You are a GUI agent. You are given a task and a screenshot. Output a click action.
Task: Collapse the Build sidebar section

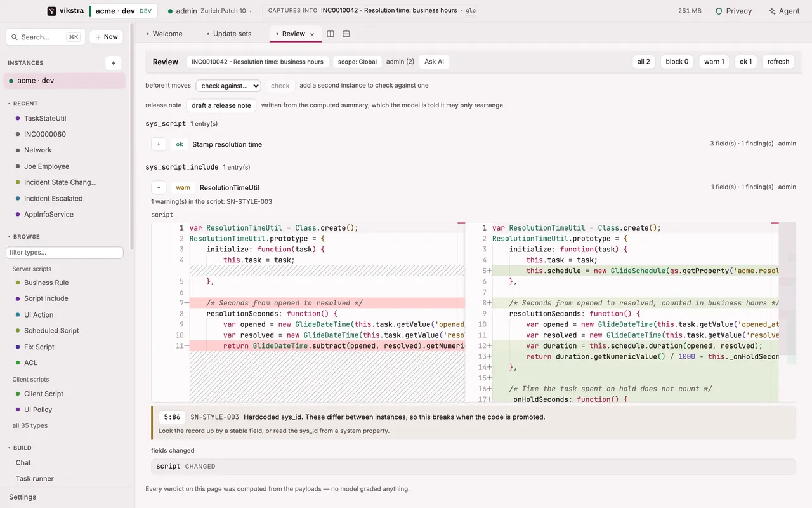pyautogui.click(x=20, y=448)
